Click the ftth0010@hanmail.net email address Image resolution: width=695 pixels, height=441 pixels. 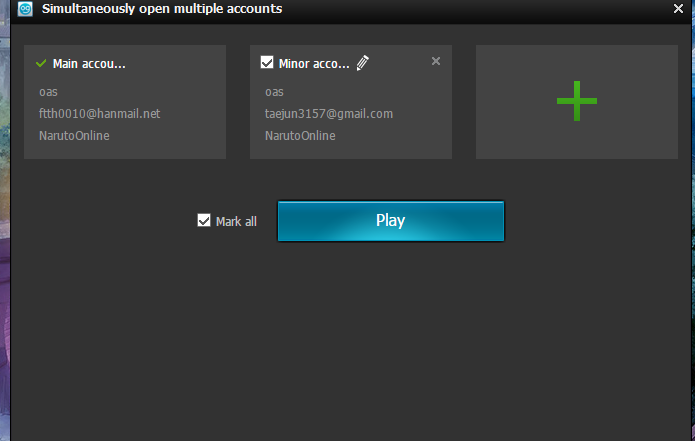[x=99, y=114]
